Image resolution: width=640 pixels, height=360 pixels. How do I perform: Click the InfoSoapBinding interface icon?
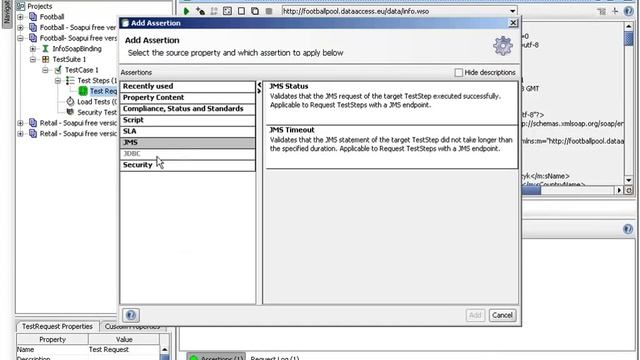coord(45,49)
